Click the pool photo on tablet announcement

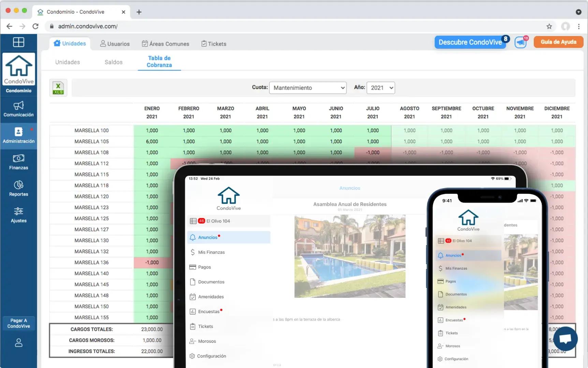[350, 256]
